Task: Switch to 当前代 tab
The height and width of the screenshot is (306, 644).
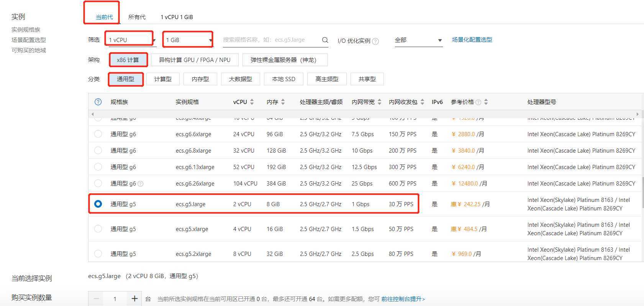Action: click(104, 17)
